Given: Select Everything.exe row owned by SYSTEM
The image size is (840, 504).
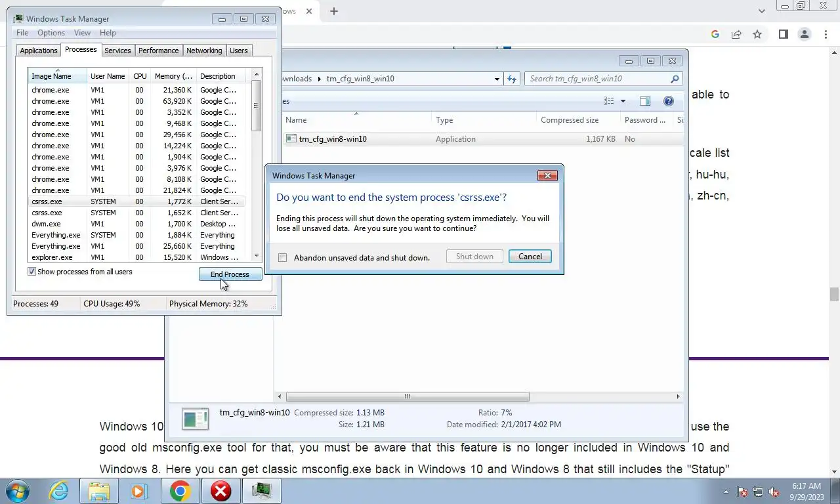Looking at the screenshot, I should pyautogui.click(x=136, y=235).
